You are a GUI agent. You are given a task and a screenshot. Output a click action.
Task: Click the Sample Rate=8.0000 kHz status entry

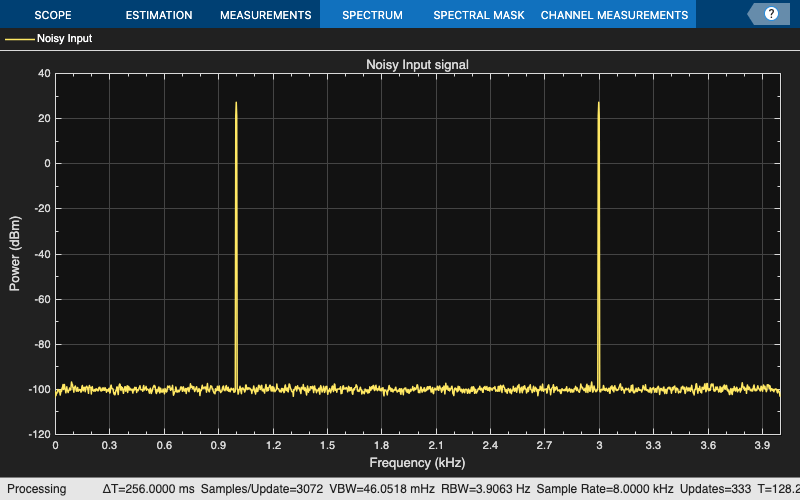[x=605, y=489]
